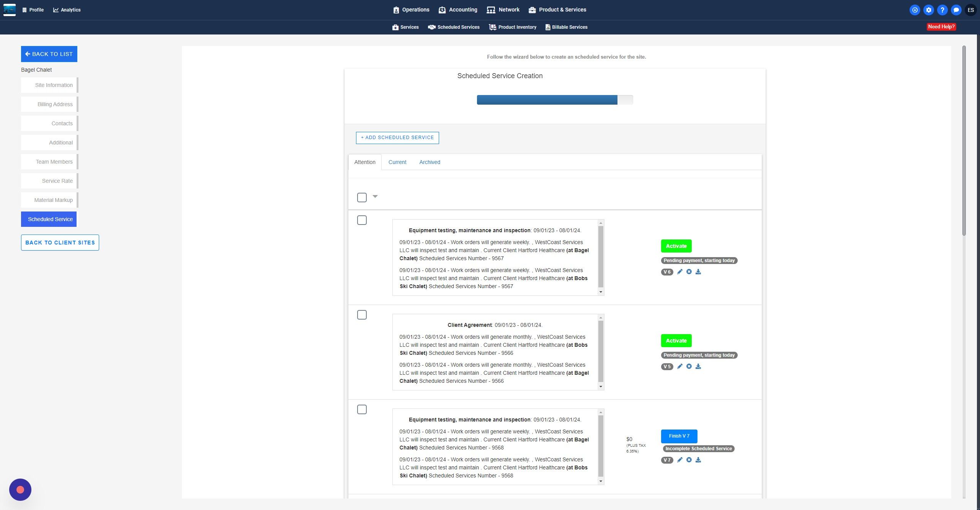Open the Product & Services menu
The height and width of the screenshot is (510, 980).
557,10
